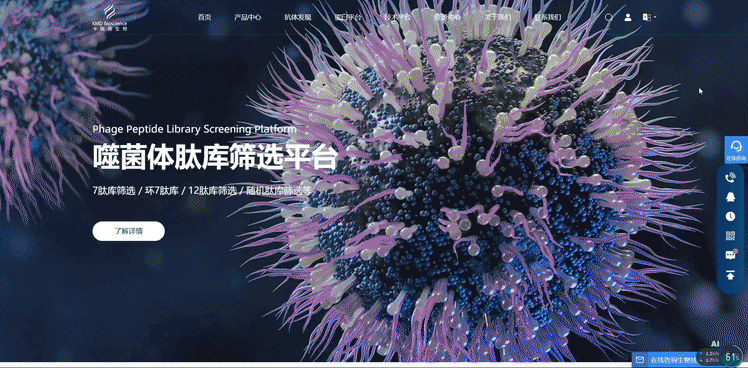Image resolution: width=748 pixels, height=368 pixels.
Task: Open the 抗体发现 menu
Action: 298,17
